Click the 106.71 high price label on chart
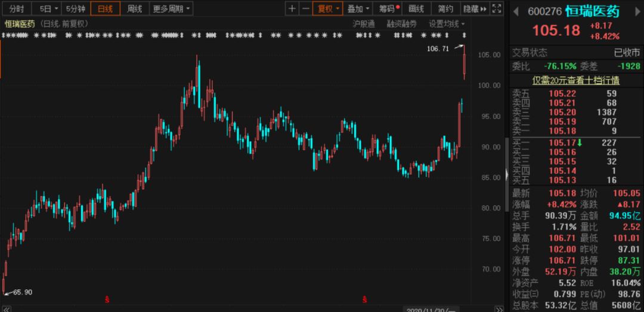 coord(438,48)
